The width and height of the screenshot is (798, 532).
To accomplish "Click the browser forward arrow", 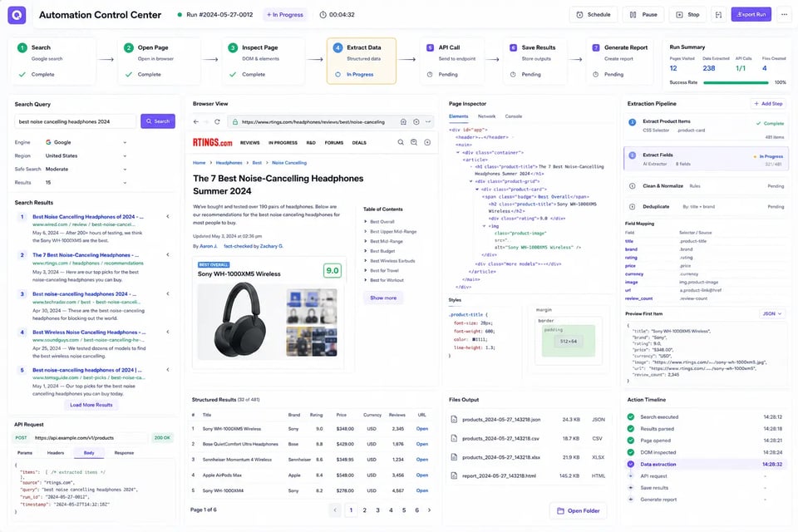I will pos(206,121).
